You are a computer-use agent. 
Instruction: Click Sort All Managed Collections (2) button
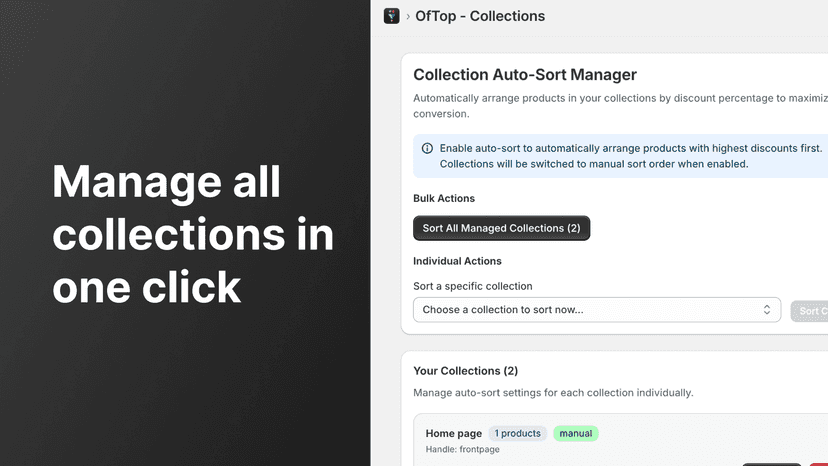pyautogui.click(x=501, y=228)
